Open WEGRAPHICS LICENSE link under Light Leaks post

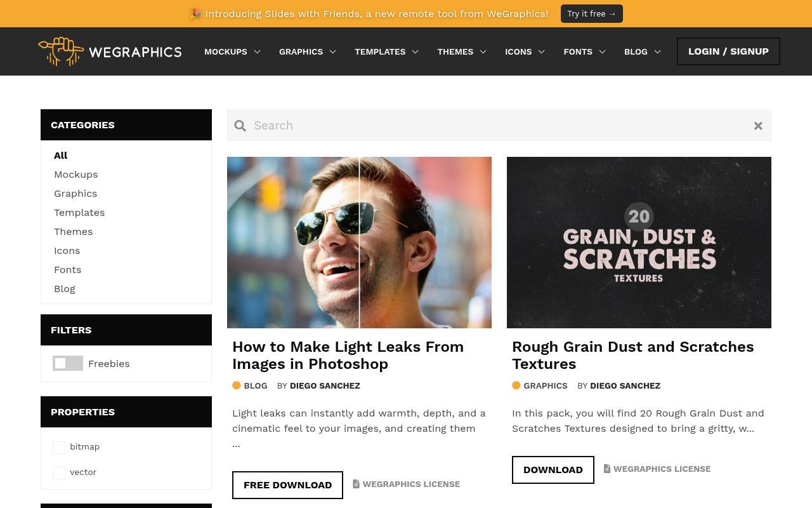[x=411, y=484]
